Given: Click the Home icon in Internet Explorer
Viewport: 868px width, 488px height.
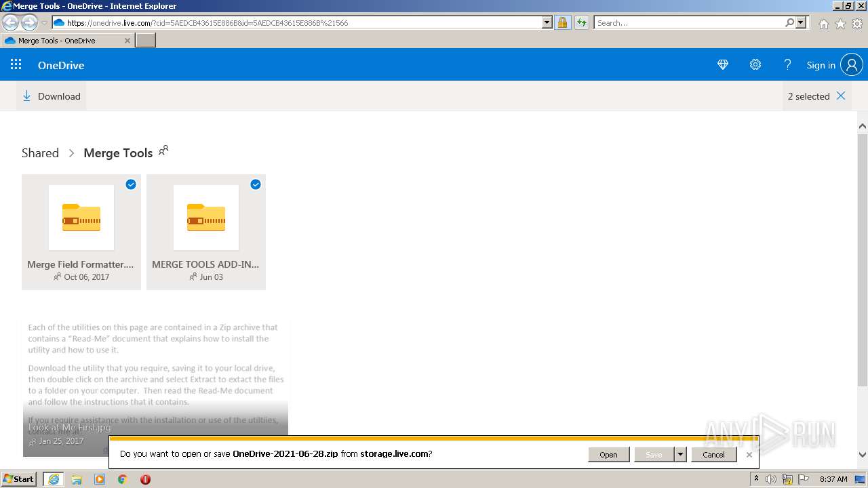Looking at the screenshot, I should pos(823,24).
